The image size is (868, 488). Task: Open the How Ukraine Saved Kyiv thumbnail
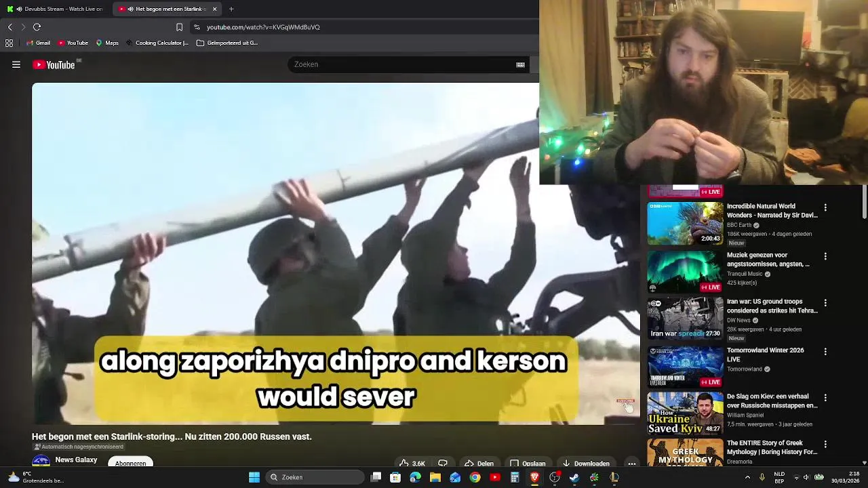click(685, 413)
